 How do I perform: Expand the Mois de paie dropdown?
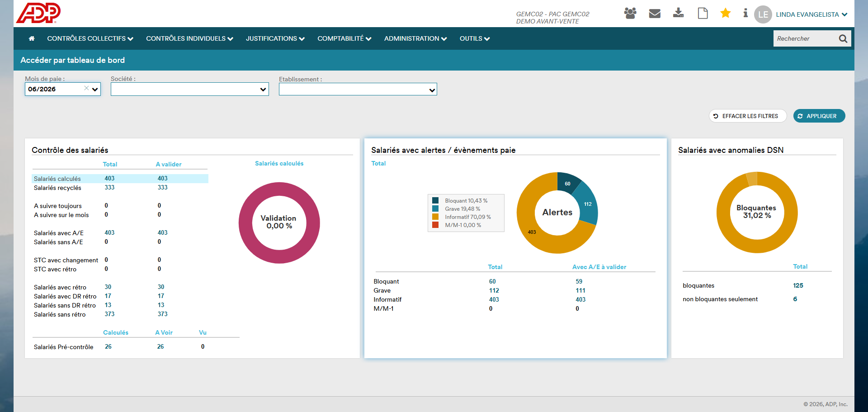[95, 90]
